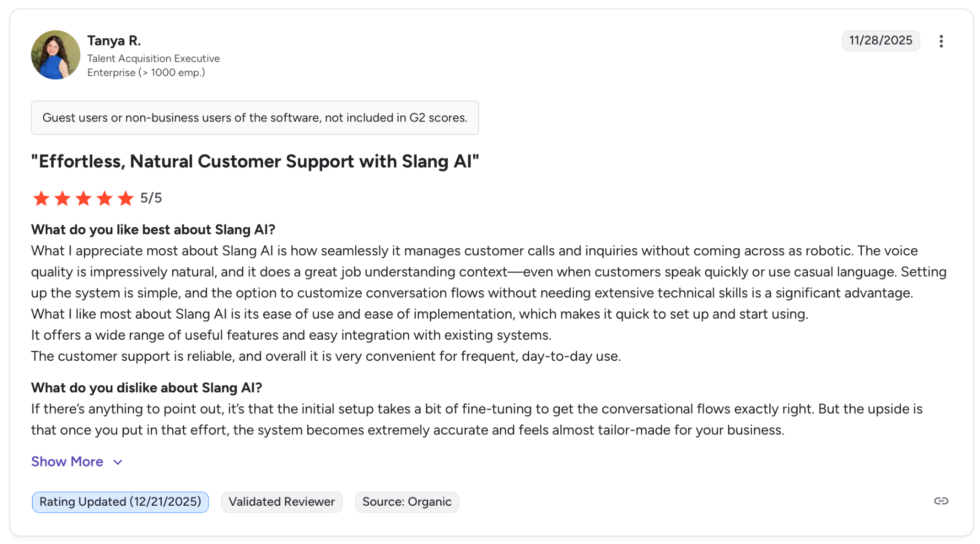Click the Rating Updated (12/21/2025) badge
Viewport: 980px width, 544px height.
tap(120, 502)
